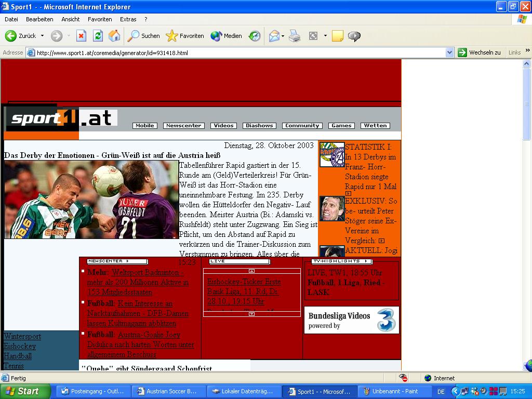Expand the Links toolbar chevron
The width and height of the screenshot is (532, 399).
(528, 50)
